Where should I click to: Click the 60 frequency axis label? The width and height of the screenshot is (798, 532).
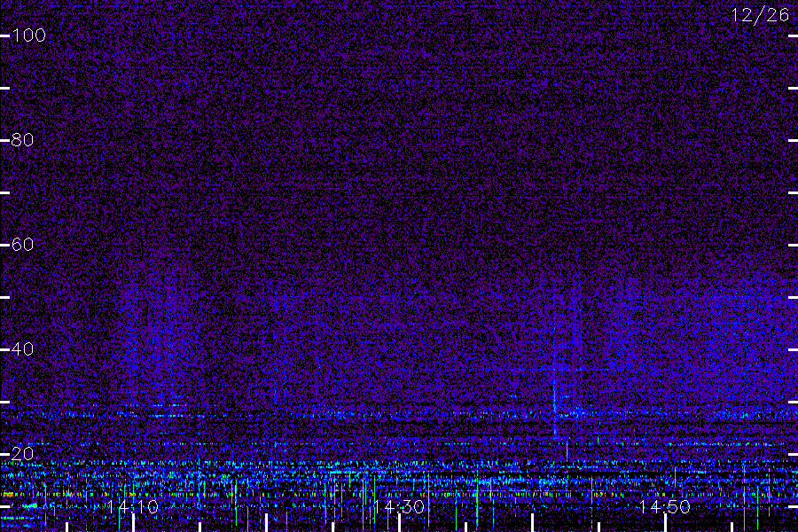pos(22,245)
